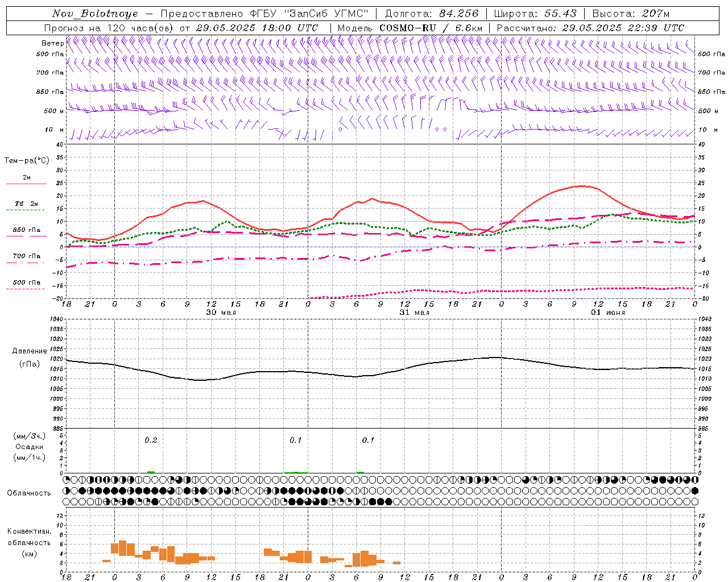Click the Тем-ра(°C) panel label

27,161
